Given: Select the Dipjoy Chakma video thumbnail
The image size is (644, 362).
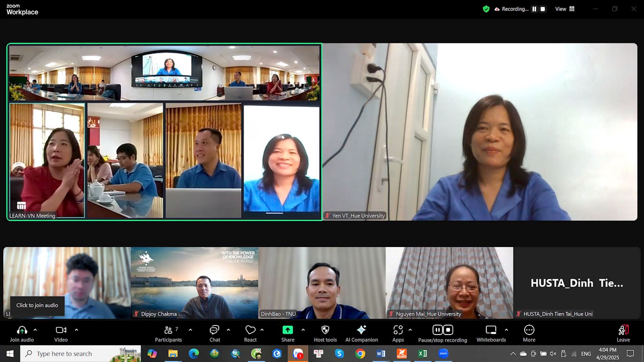Looking at the screenshot, I should click(x=194, y=283).
